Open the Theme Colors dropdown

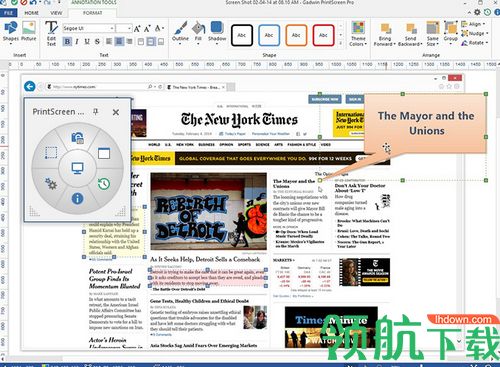coord(358,33)
